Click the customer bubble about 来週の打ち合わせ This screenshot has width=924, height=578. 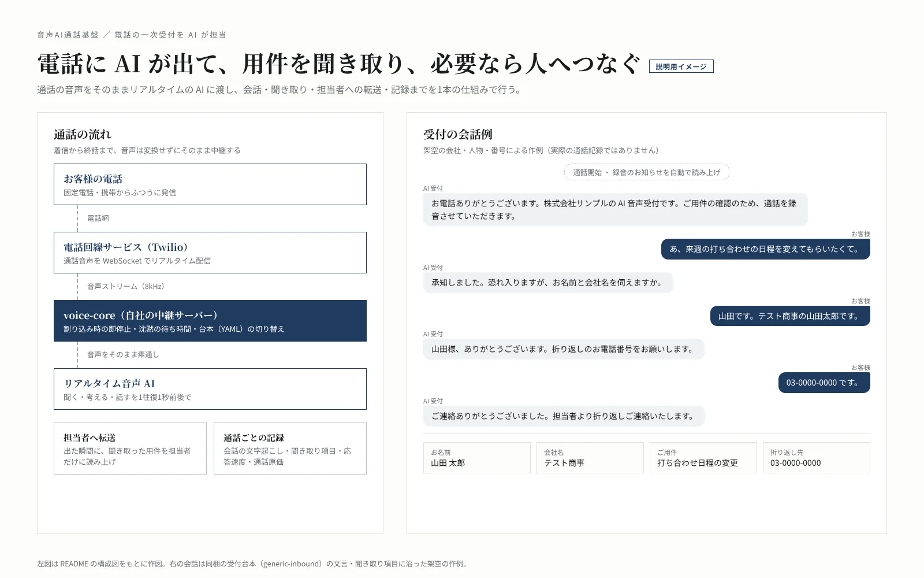click(x=766, y=249)
